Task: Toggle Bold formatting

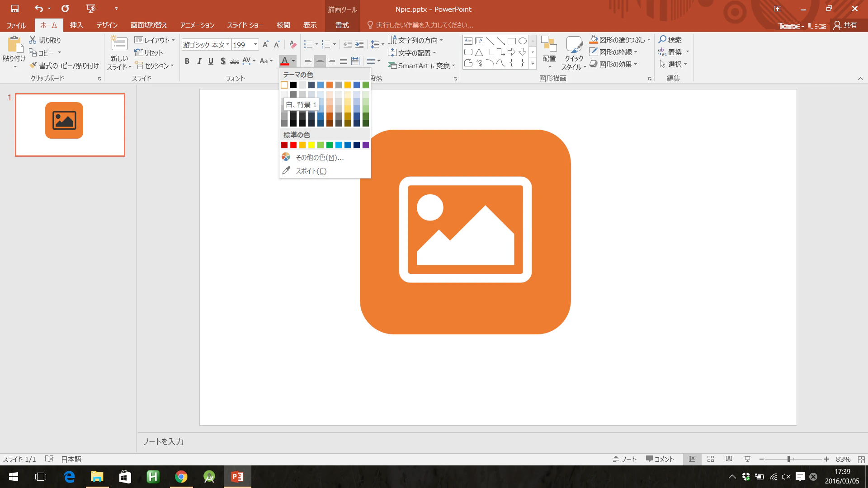Action: click(x=187, y=61)
